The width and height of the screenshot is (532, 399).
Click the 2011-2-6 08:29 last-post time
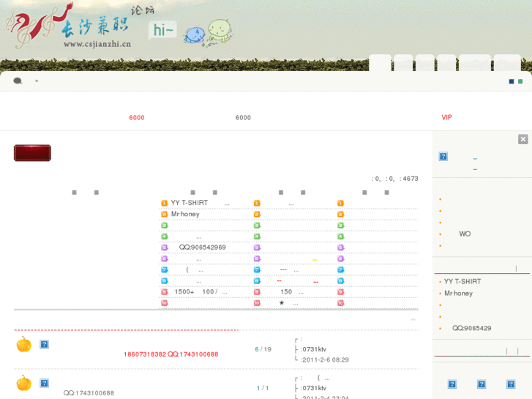pos(325,359)
